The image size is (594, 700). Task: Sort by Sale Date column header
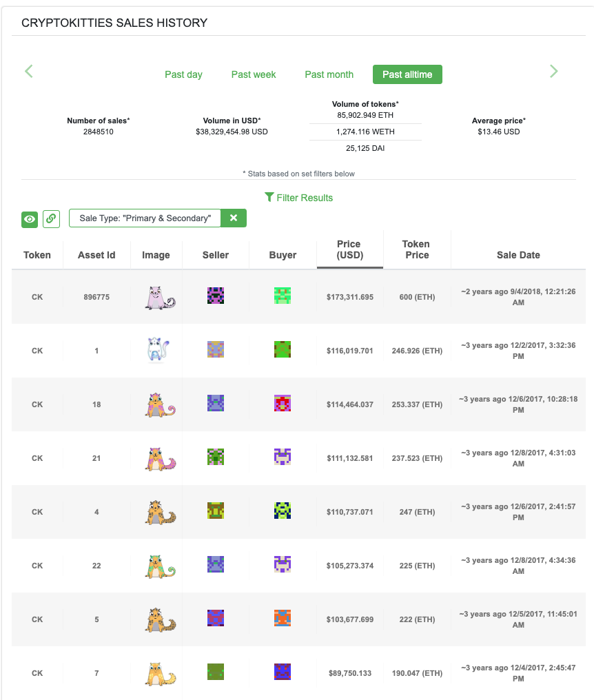[x=518, y=255]
